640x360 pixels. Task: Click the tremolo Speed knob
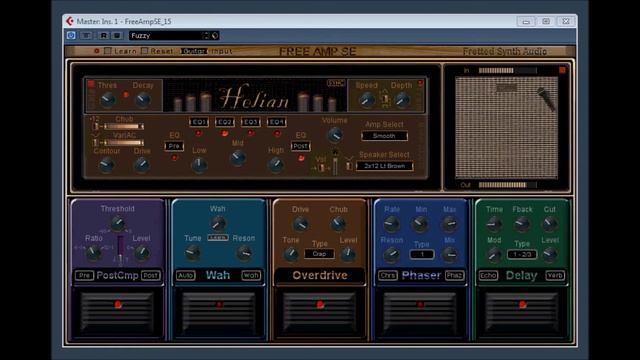[x=367, y=100]
